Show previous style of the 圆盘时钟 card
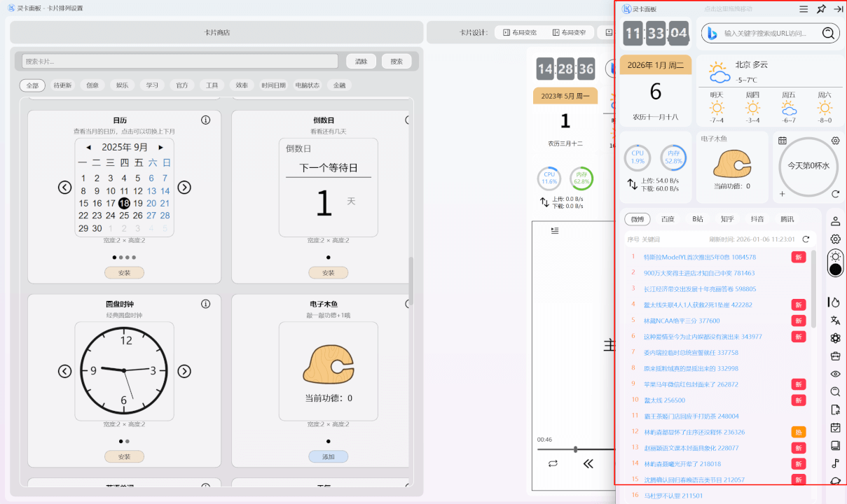847x504 pixels. 64,371
